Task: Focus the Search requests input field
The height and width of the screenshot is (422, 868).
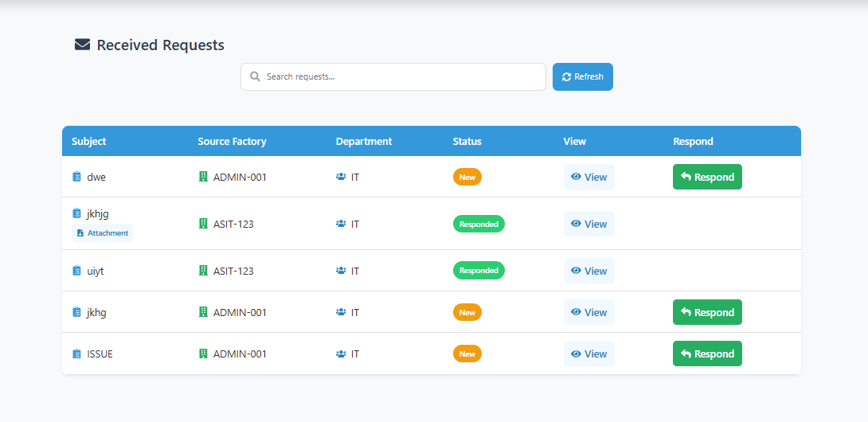Action: (x=393, y=76)
